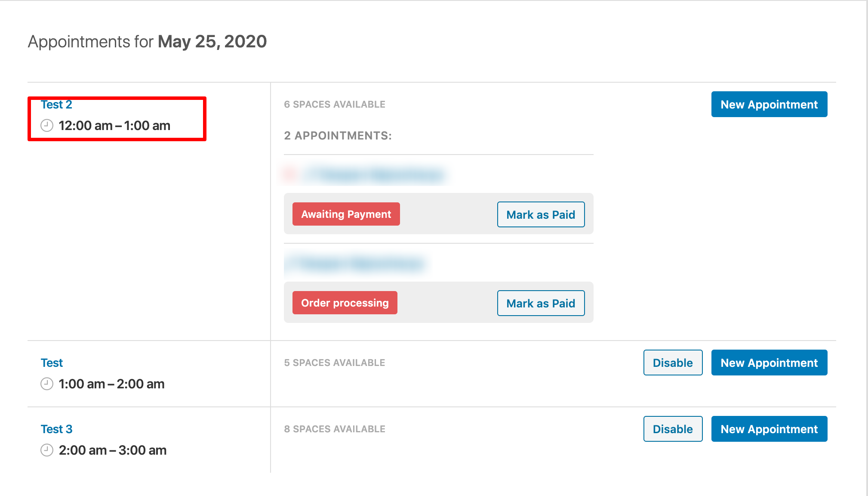Mark the Order processing appointment as paid
The image size is (868, 496).
pos(541,303)
